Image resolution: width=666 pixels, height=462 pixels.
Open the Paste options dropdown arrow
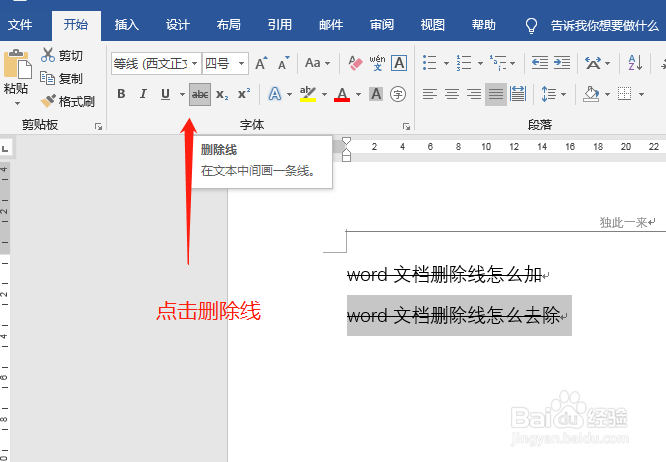tap(17, 103)
